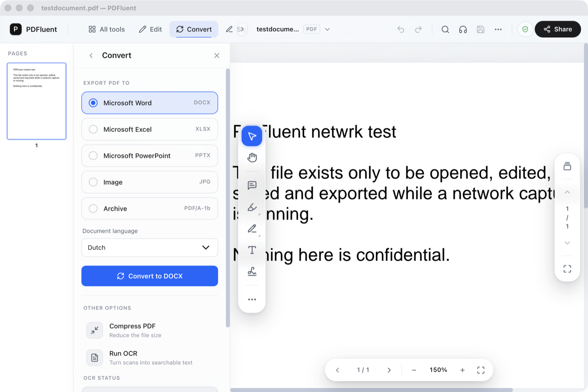Image resolution: width=588 pixels, height=392 pixels.
Task: Switch to the Edit tab
Action: click(150, 29)
